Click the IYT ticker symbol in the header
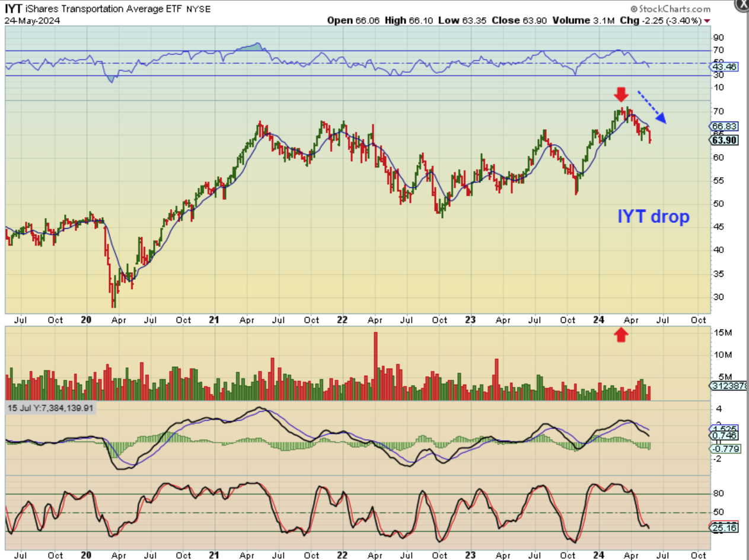 [x=14, y=9]
